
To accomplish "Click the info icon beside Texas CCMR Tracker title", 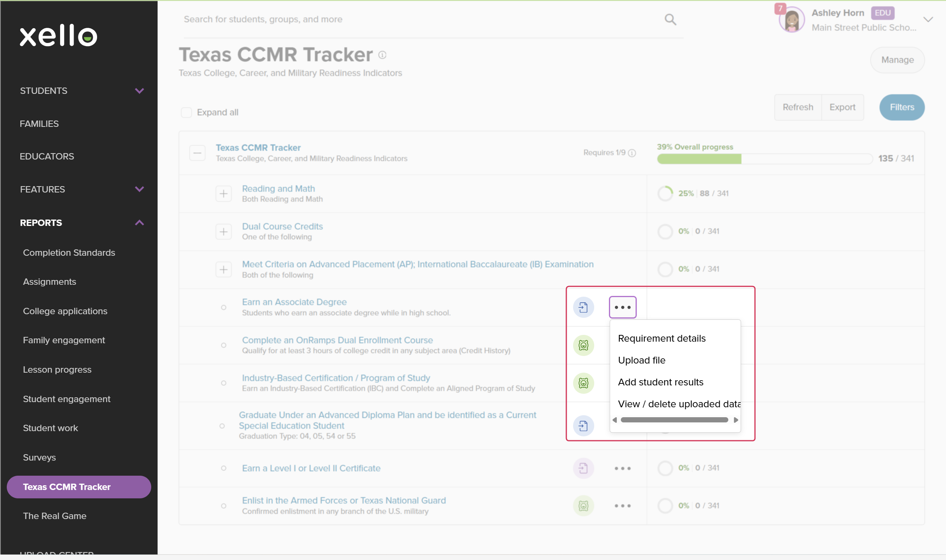I will [382, 55].
